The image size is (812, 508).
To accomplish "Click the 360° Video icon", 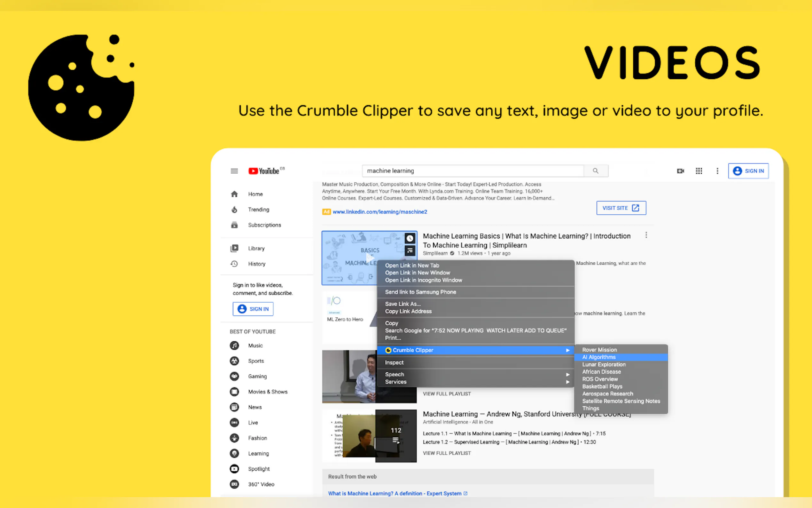I will tap(234, 484).
